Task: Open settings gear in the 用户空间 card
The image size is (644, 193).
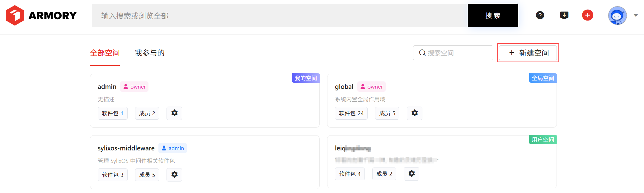Action: (x=411, y=174)
